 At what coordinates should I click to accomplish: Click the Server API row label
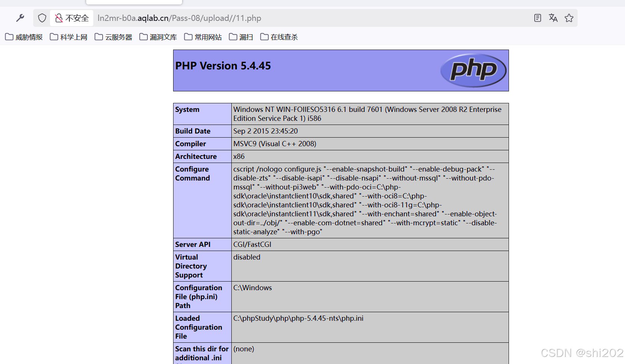193,245
